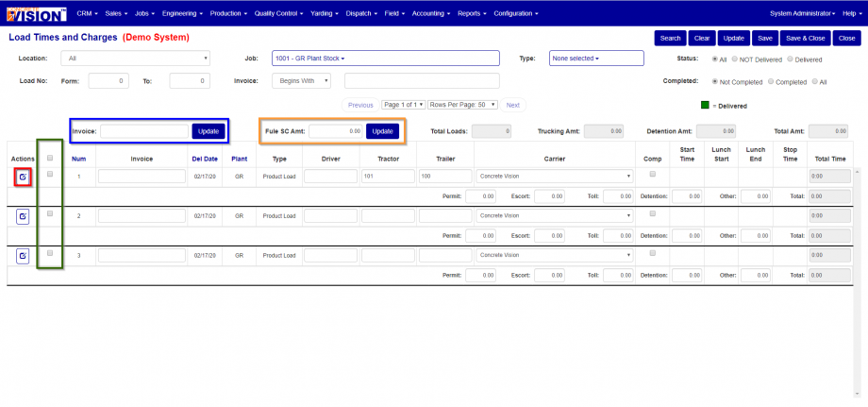Click the vertical scrollbar down arrow
The height and width of the screenshot is (407, 868).
pyautogui.click(x=858, y=395)
